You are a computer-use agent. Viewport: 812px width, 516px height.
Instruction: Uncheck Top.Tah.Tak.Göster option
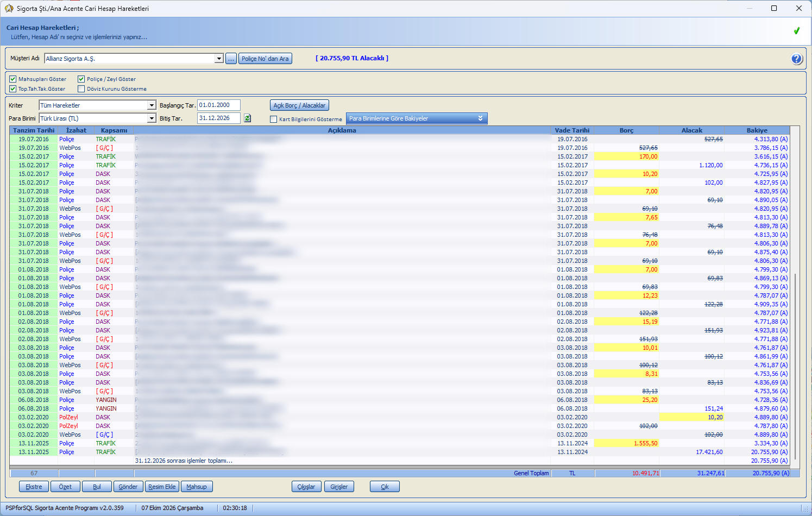(x=13, y=89)
